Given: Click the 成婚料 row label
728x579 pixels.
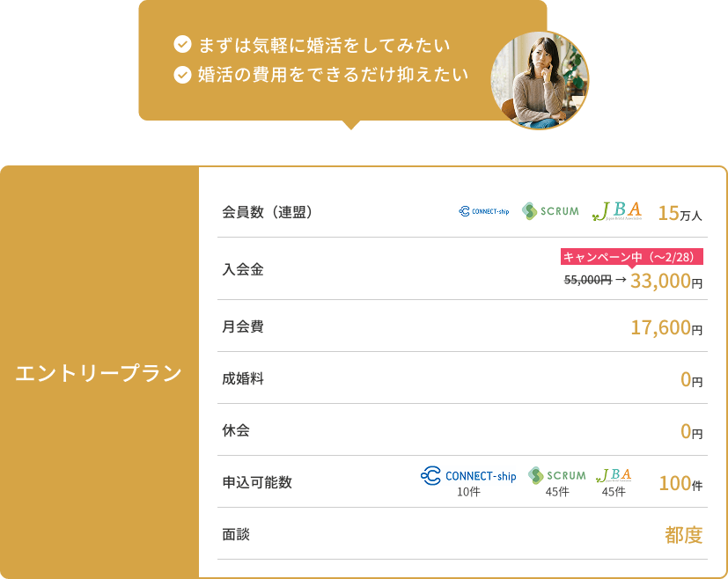Looking at the screenshot, I should click(x=243, y=379).
